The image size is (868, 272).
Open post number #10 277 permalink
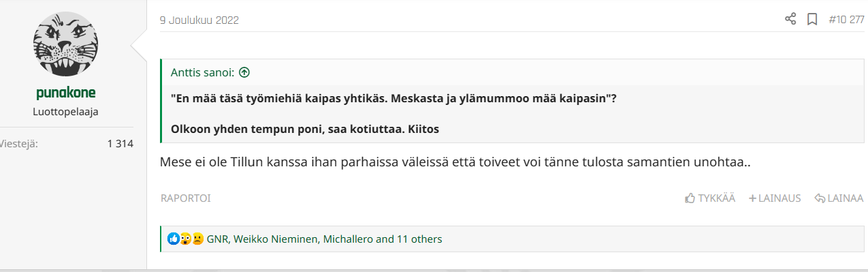[x=846, y=20]
